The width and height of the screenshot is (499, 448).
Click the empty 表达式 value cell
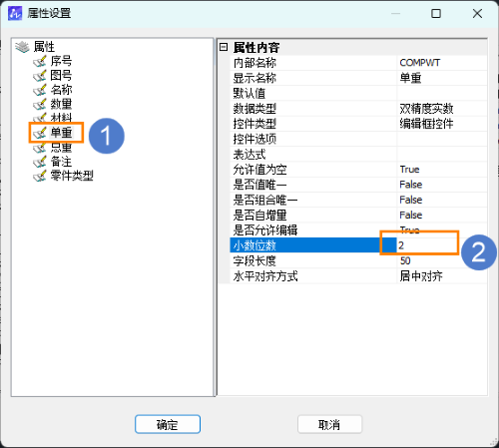[442, 154]
